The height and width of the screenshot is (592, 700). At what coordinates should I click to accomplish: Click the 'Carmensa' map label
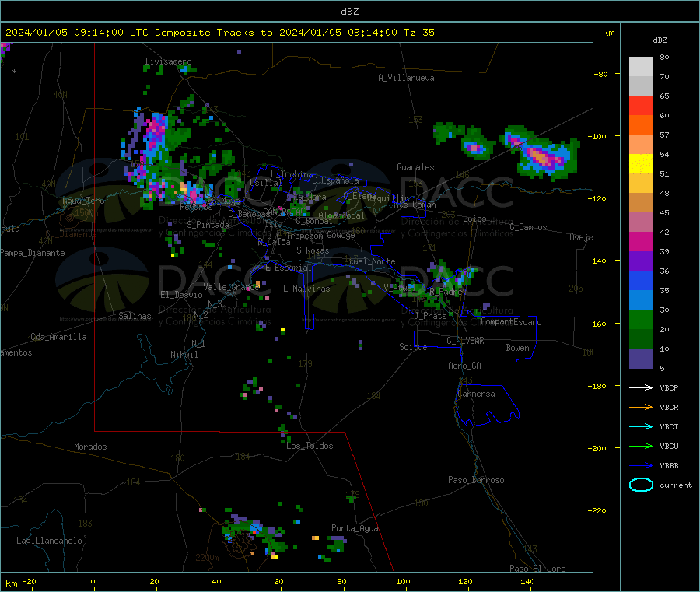coord(476,394)
